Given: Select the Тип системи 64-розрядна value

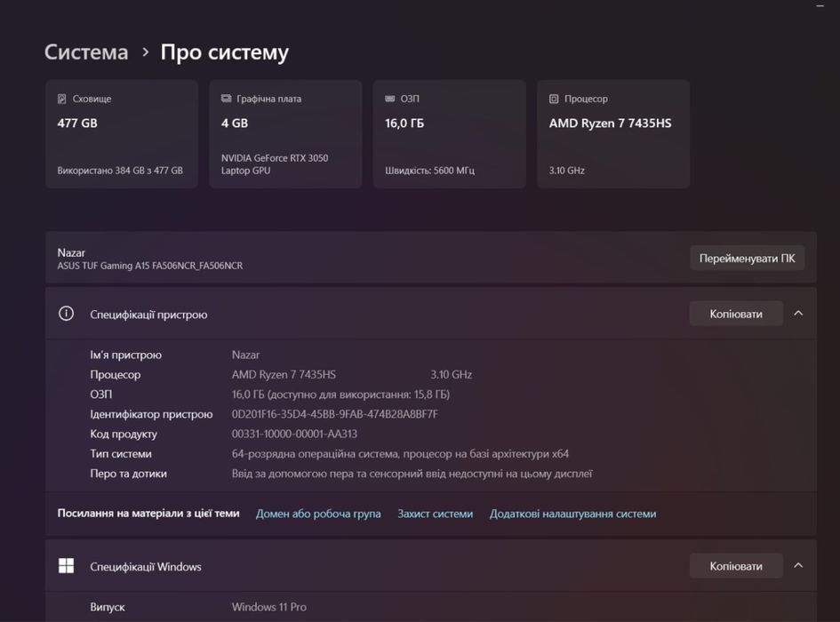Looking at the screenshot, I should point(400,454).
